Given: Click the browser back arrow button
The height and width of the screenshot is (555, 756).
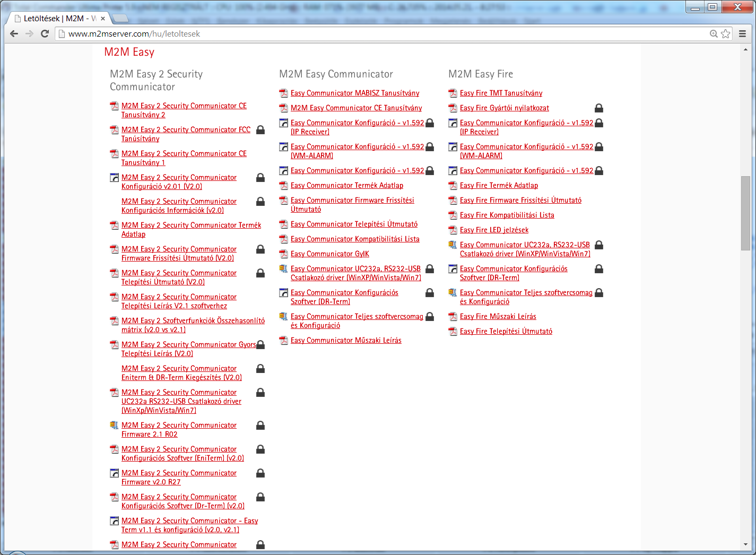Looking at the screenshot, I should (14, 33).
